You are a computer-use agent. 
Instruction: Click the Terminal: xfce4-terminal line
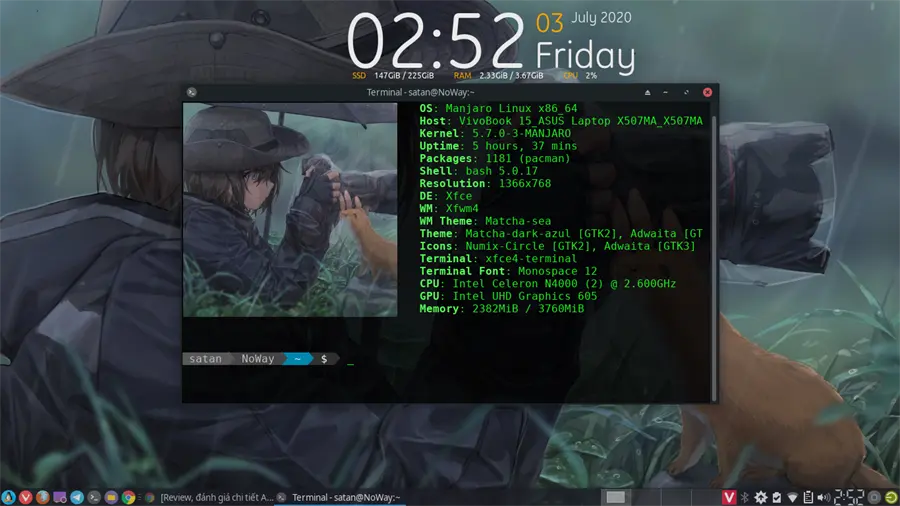498,259
